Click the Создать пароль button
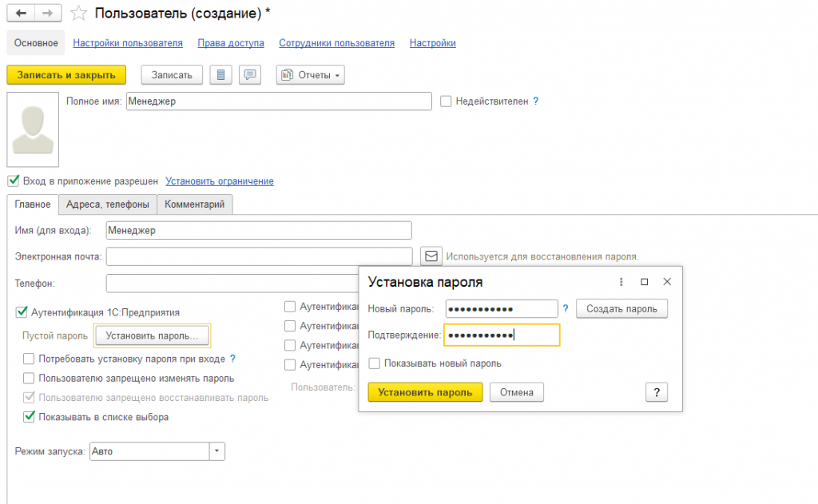818x504 pixels. pos(621,309)
